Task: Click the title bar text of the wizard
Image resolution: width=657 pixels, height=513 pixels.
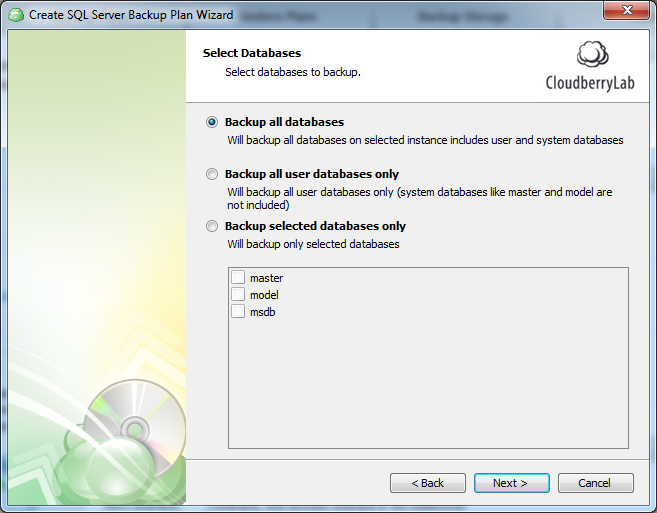Action: 131,15
